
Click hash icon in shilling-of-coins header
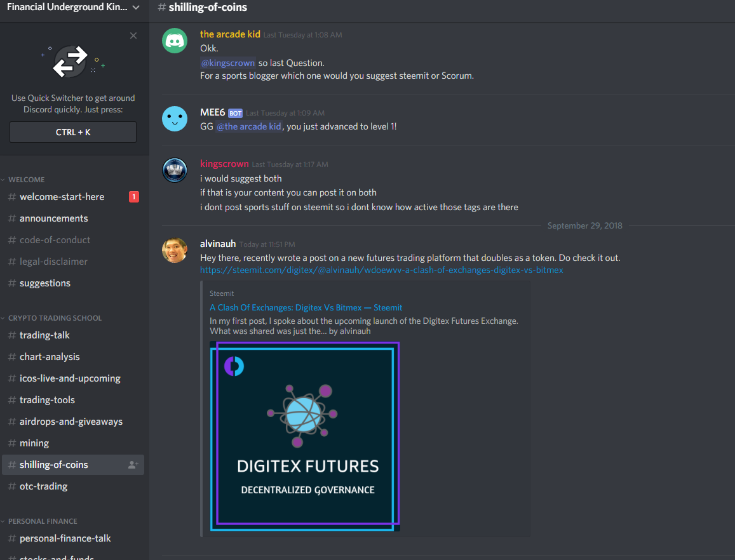click(162, 7)
